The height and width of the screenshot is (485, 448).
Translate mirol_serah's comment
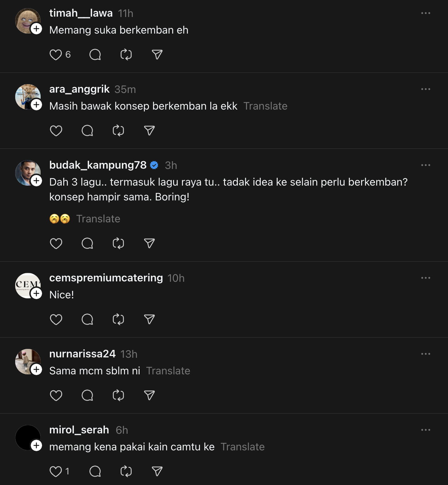coord(242,447)
